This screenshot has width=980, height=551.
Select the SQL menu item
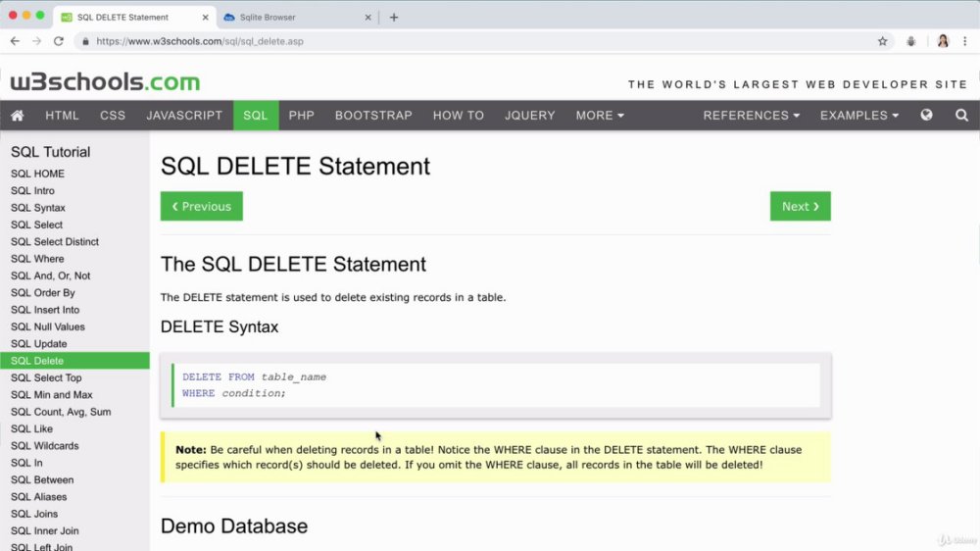pyautogui.click(x=256, y=116)
